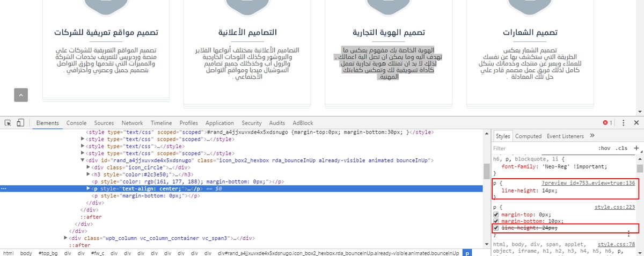Select #top_bg in the breadcrumb bar
The image size is (644, 256).
pos(47,252)
